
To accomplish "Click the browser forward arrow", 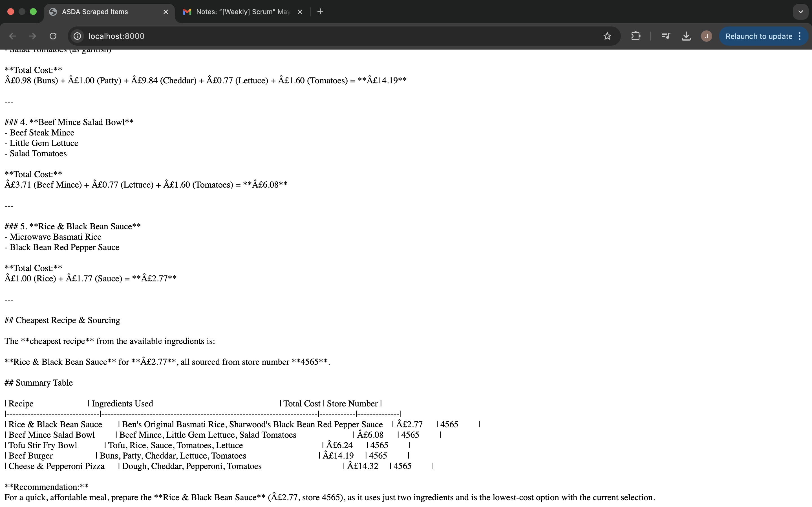I will tap(32, 36).
